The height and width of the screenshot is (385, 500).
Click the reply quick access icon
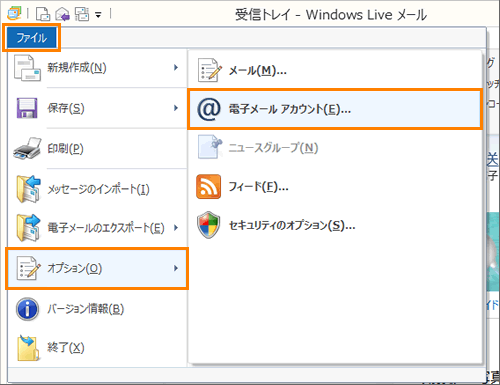[x=62, y=14]
